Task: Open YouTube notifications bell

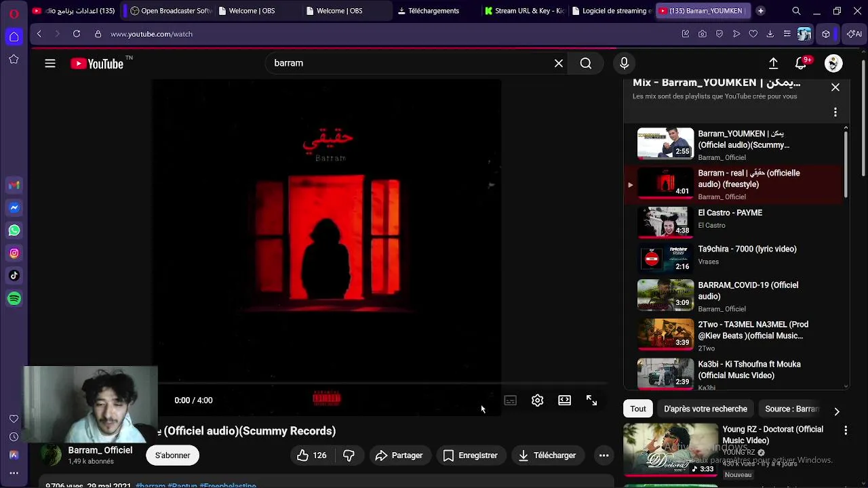Action: pyautogui.click(x=801, y=63)
